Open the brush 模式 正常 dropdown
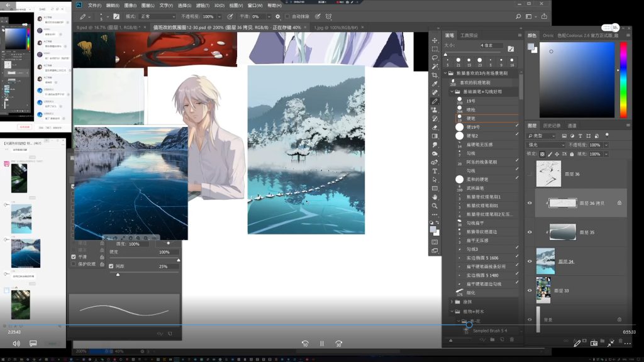The width and height of the screenshot is (644, 362). pos(157,16)
